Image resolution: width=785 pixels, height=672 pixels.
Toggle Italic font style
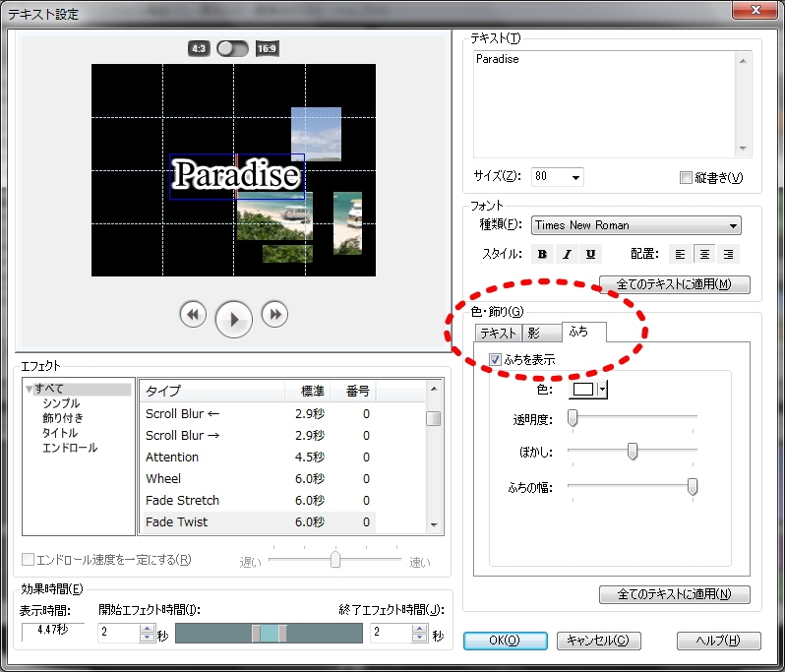point(567,254)
